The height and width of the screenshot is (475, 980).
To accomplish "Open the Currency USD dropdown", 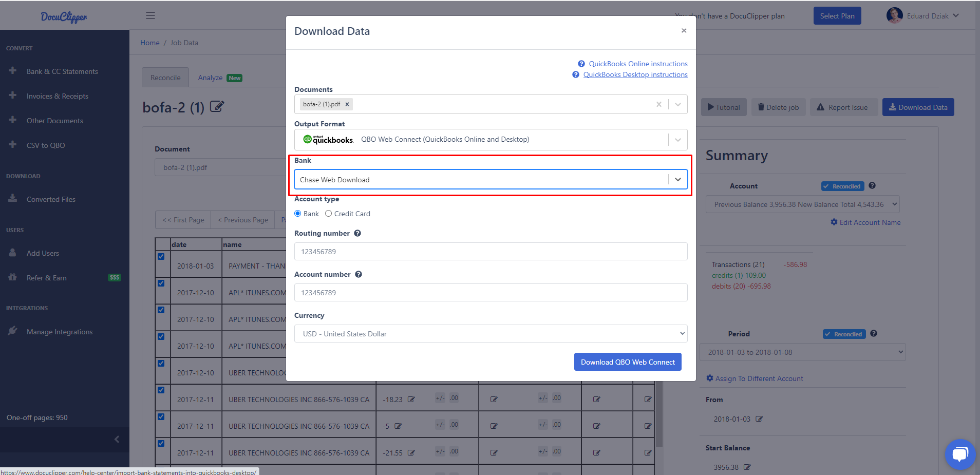I will [x=491, y=334].
